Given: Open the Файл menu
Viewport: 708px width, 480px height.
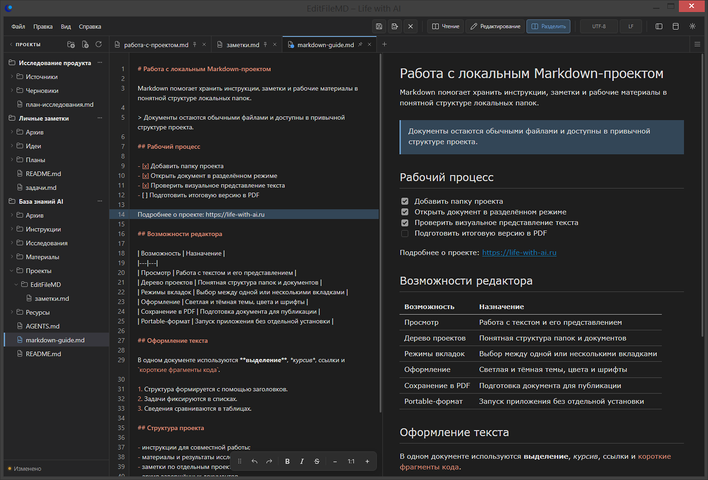Looking at the screenshot, I should (x=18, y=26).
